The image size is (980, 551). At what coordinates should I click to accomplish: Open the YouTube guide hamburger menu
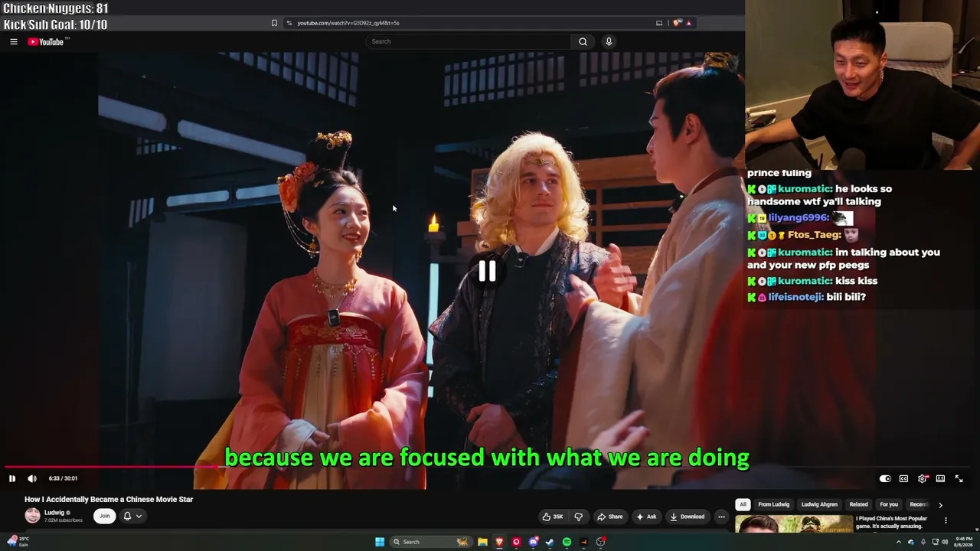(14, 41)
